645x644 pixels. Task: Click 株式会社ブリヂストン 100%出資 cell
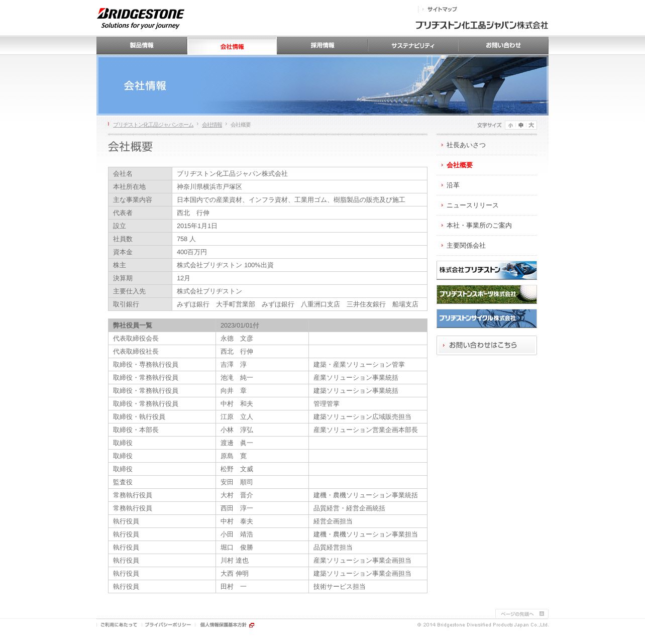299,265
